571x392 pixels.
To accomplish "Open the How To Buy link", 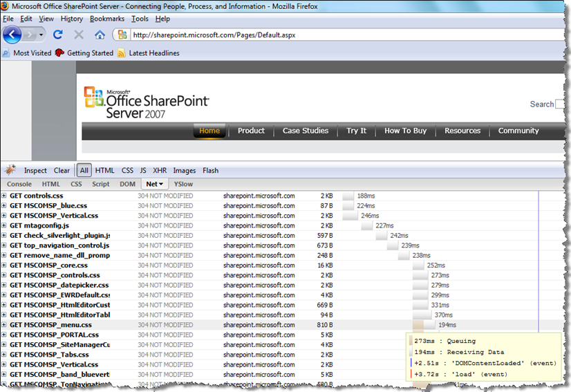I will 405,131.
